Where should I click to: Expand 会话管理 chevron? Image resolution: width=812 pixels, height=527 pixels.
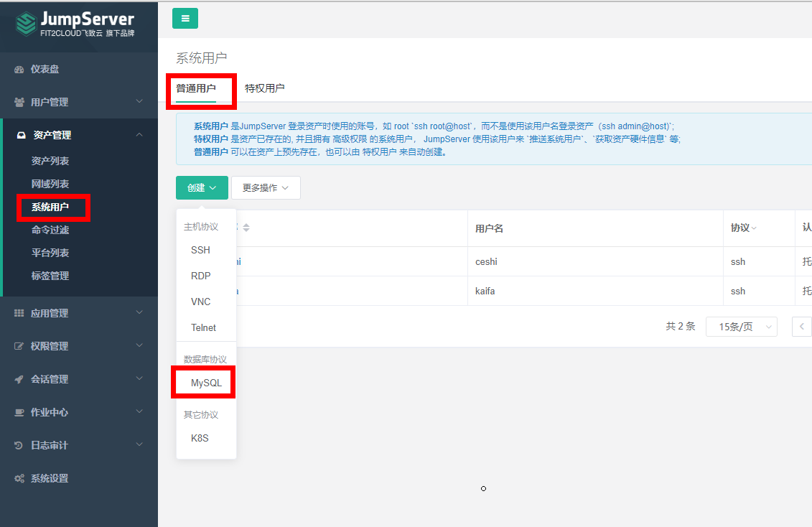click(139, 378)
